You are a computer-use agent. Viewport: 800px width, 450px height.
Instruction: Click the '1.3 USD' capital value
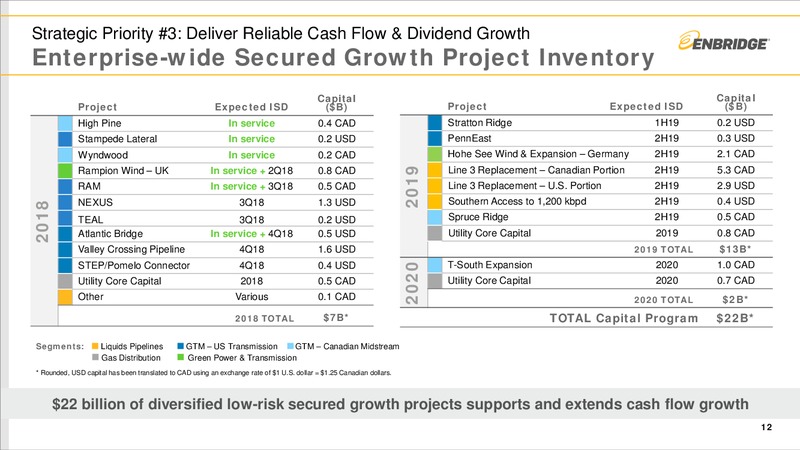pyautogui.click(x=337, y=203)
